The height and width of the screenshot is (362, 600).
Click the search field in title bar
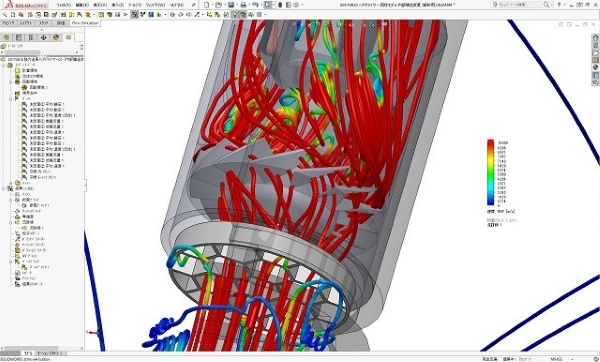(x=521, y=5)
